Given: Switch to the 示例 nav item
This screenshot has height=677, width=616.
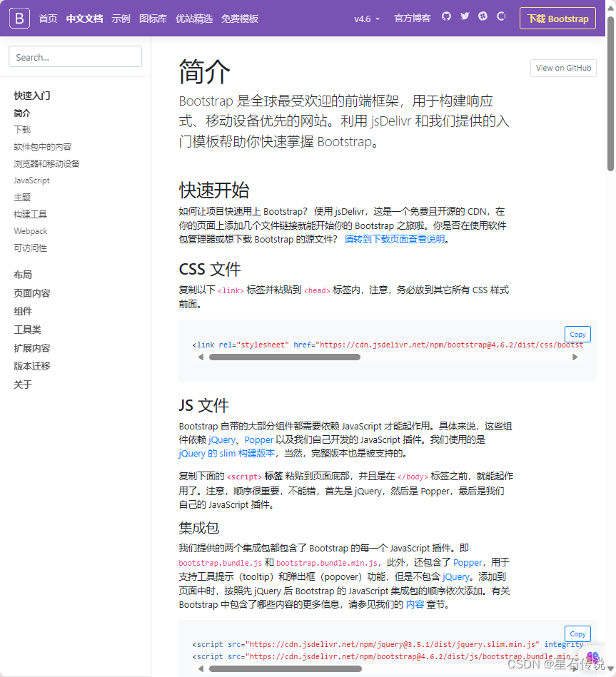Looking at the screenshot, I should coord(121,18).
